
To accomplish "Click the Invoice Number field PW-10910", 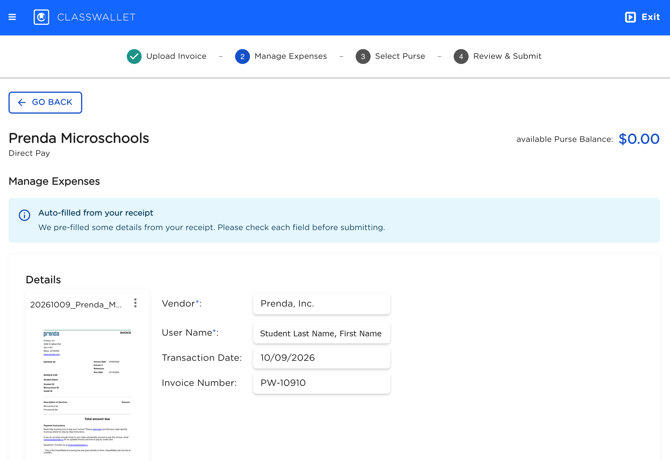I will [321, 383].
